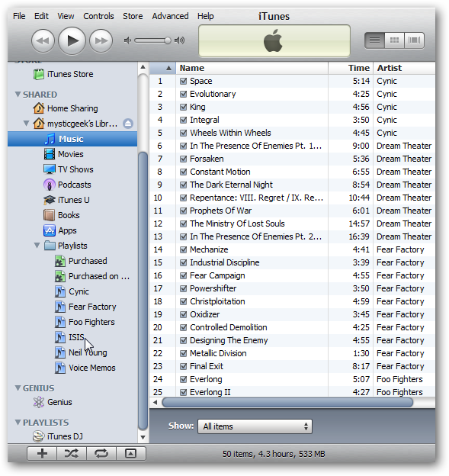Show artwork viewer button

131,454
